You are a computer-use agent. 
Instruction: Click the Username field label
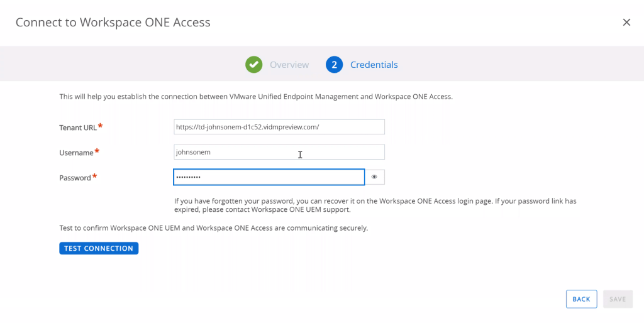click(x=76, y=153)
